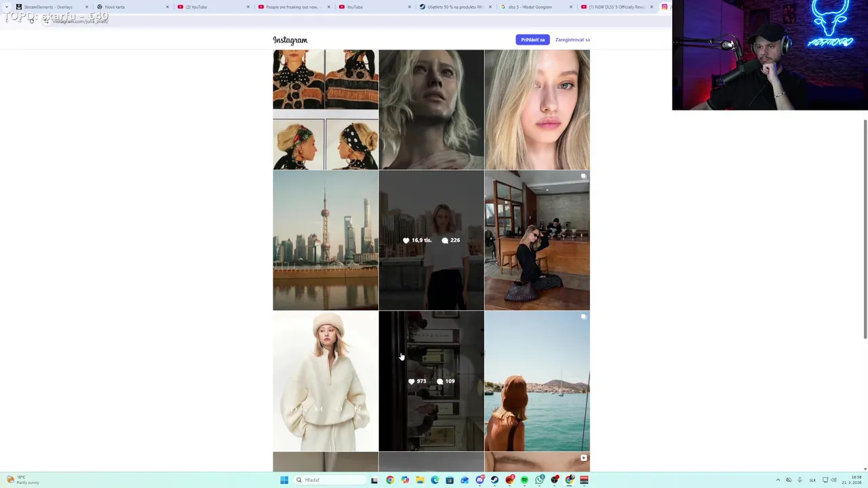The width and height of the screenshot is (868, 488).
Task: Open the game-character woman portrait post
Action: [431, 109]
